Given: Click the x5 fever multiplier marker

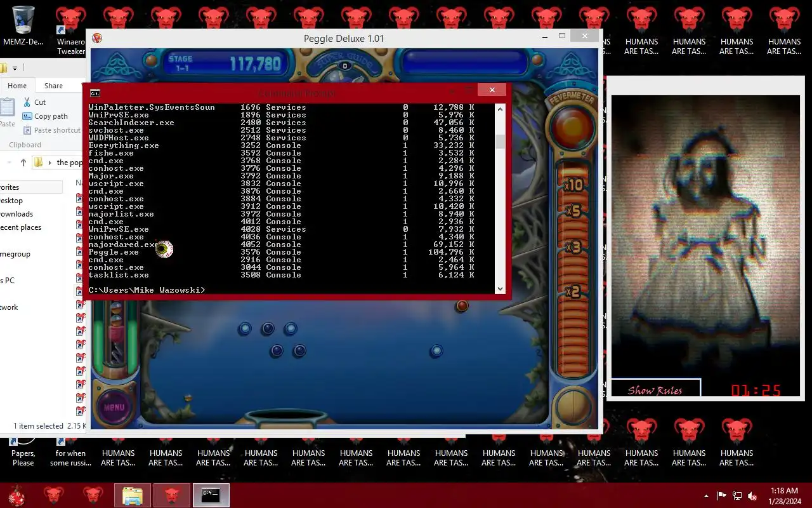Looking at the screenshot, I should click(573, 211).
